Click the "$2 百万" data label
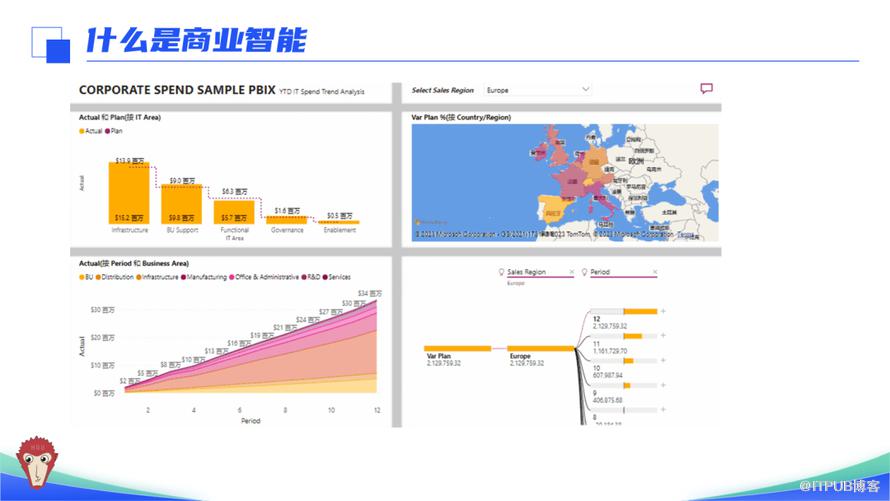Screen dimensions: 890x501 [129, 381]
